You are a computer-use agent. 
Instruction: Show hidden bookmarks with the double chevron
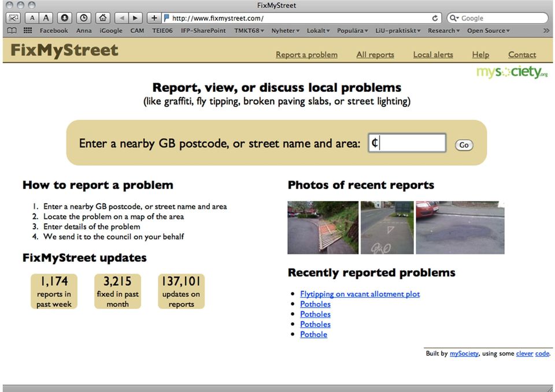[546, 31]
